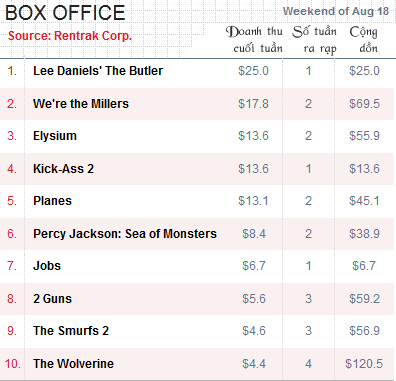Open the Elysium row title
The image size is (396, 381).
(55, 136)
